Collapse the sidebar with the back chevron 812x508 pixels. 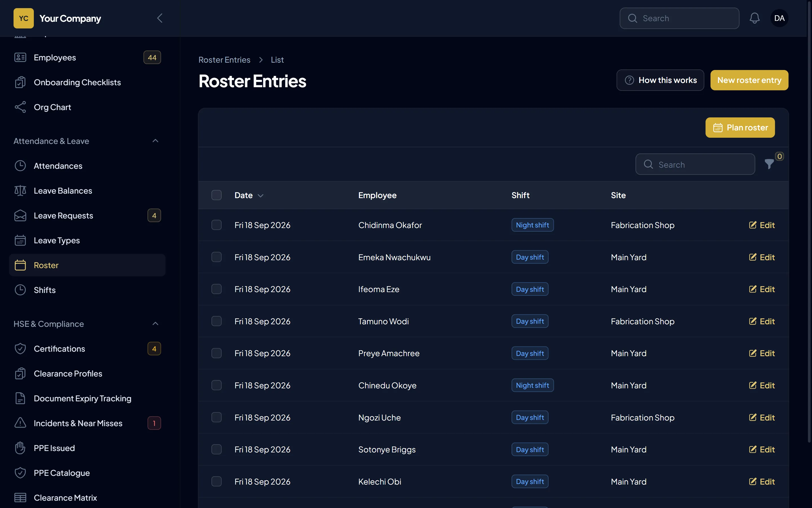(x=160, y=18)
